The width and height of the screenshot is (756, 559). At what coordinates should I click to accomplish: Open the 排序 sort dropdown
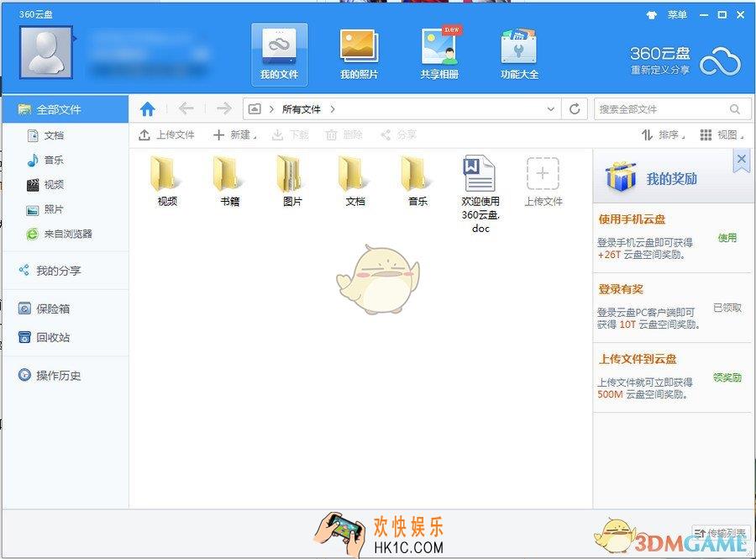click(x=664, y=135)
